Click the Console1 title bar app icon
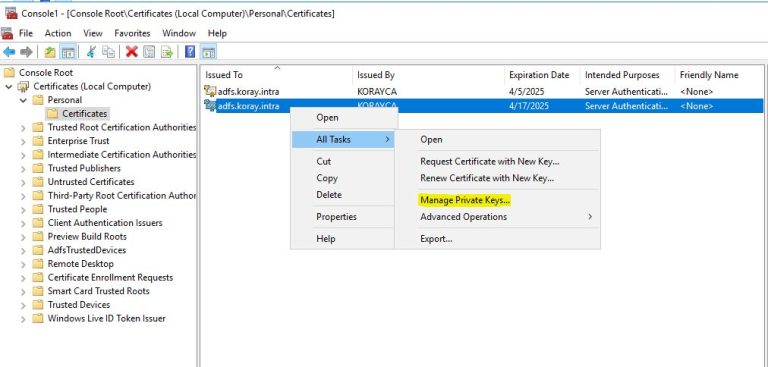The image size is (768, 367). [11, 13]
